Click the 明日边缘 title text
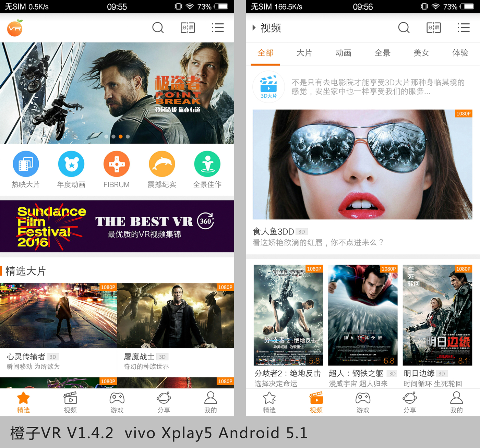This screenshot has width=480, height=448. coord(419,373)
